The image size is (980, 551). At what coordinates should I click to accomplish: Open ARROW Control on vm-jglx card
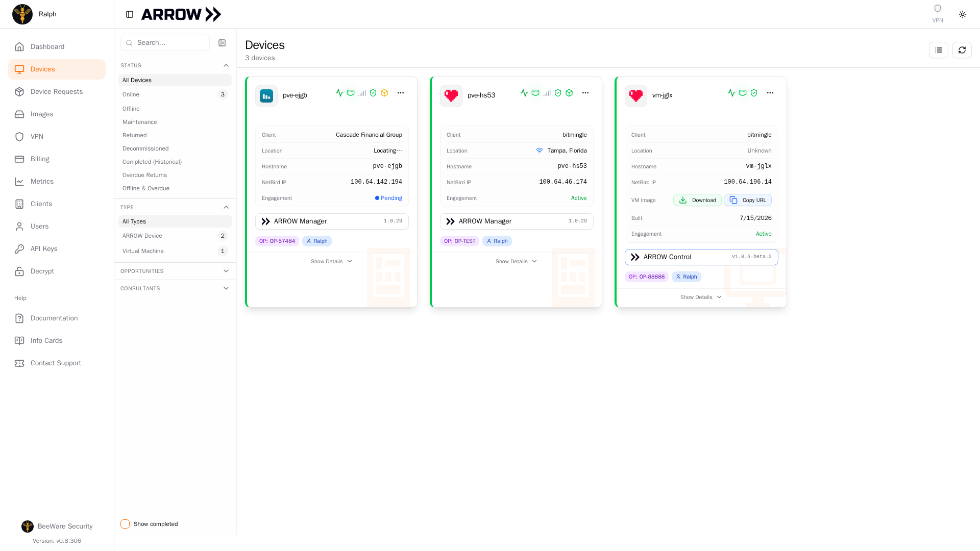click(701, 257)
